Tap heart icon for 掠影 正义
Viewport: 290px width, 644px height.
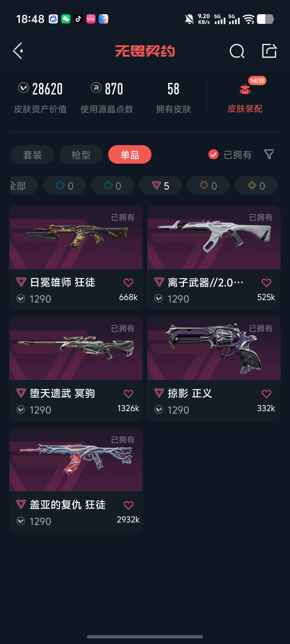point(266,394)
